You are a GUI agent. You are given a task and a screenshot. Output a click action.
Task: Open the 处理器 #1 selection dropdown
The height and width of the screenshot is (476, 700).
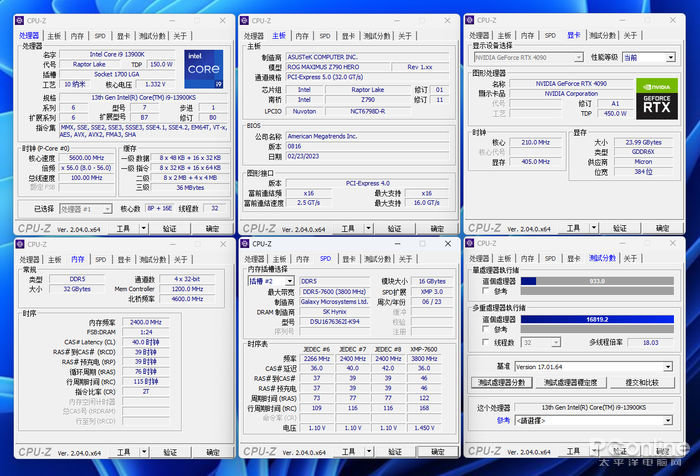coord(85,209)
